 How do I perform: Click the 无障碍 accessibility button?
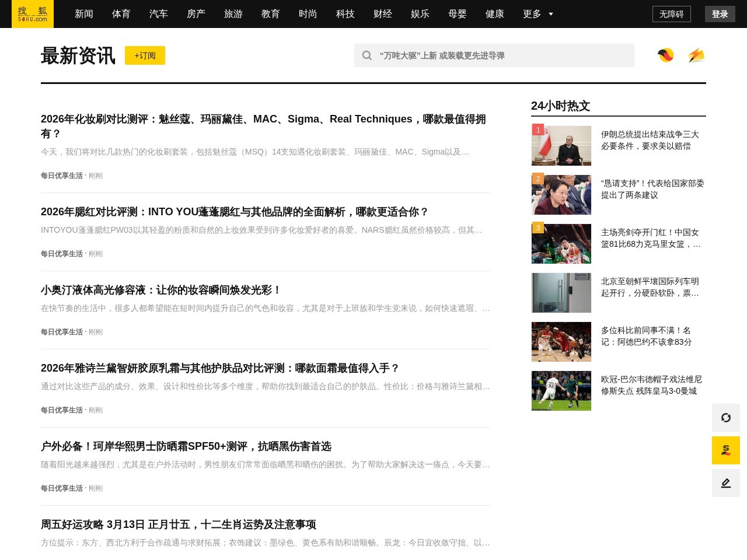click(671, 14)
